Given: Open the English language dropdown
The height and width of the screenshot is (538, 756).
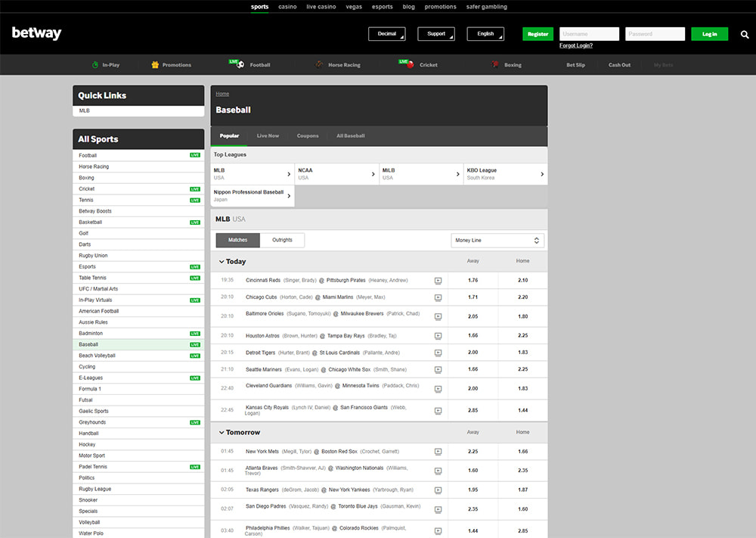Looking at the screenshot, I should [x=485, y=34].
